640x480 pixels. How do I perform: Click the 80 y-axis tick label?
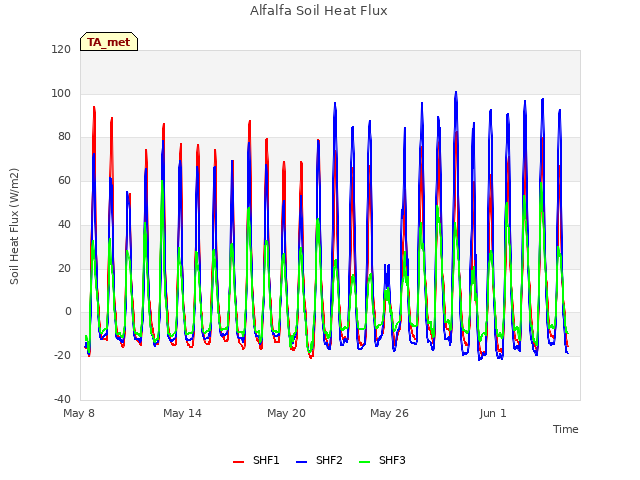[64, 137]
